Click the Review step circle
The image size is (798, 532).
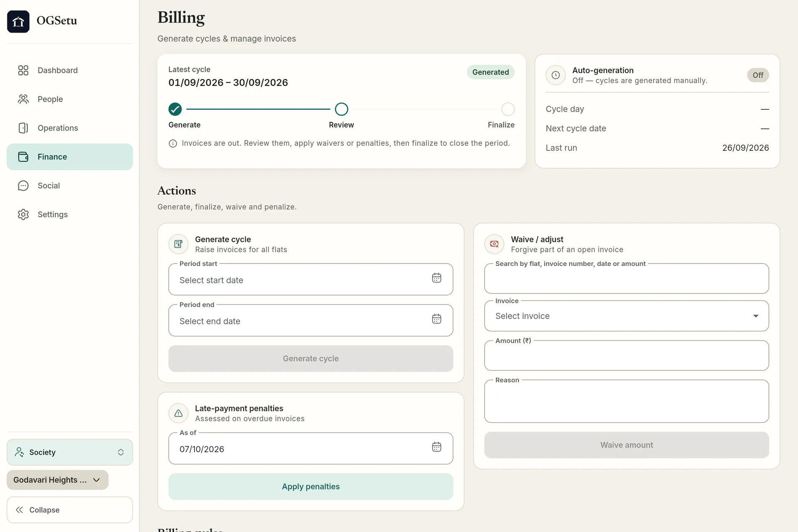(341, 109)
